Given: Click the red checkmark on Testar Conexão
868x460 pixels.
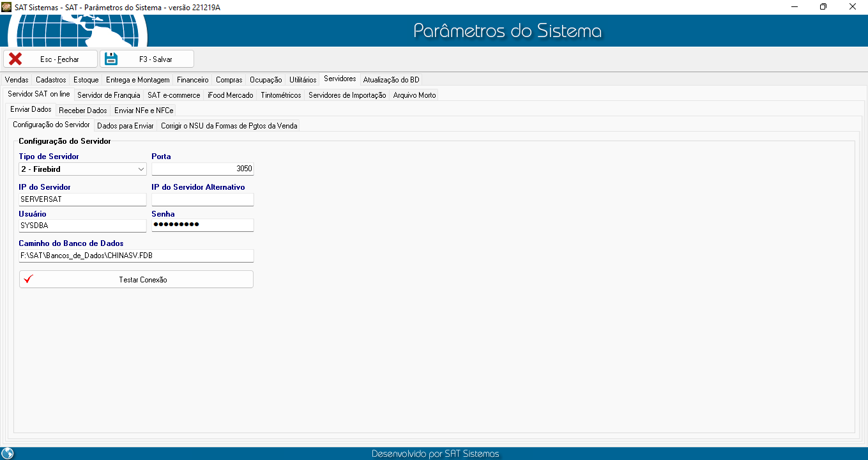Looking at the screenshot, I should 27,279.
